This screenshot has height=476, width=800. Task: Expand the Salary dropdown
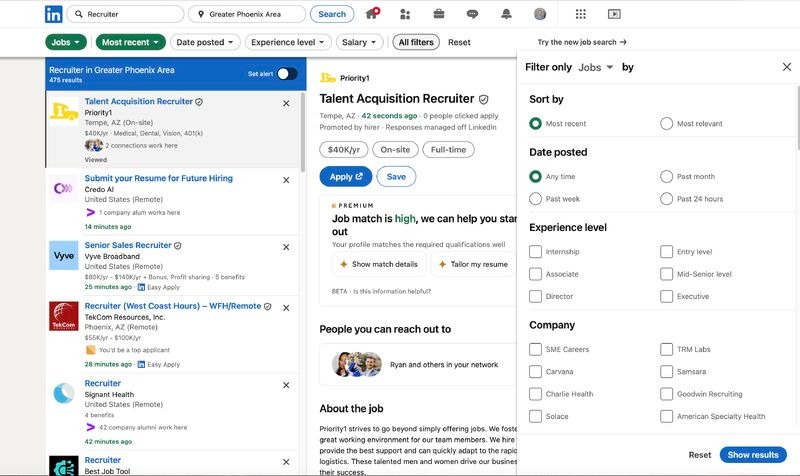tap(360, 42)
